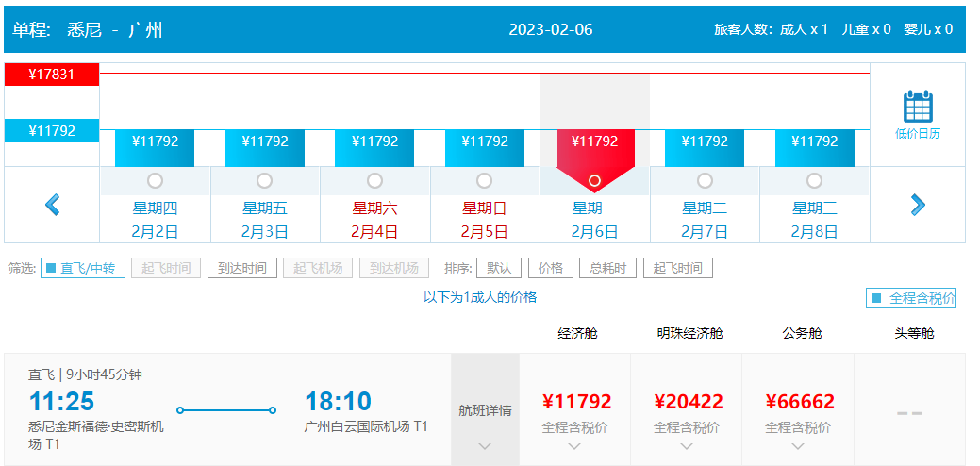Sort flights by 总耗时
The width and height of the screenshot is (980, 466).
point(607,268)
